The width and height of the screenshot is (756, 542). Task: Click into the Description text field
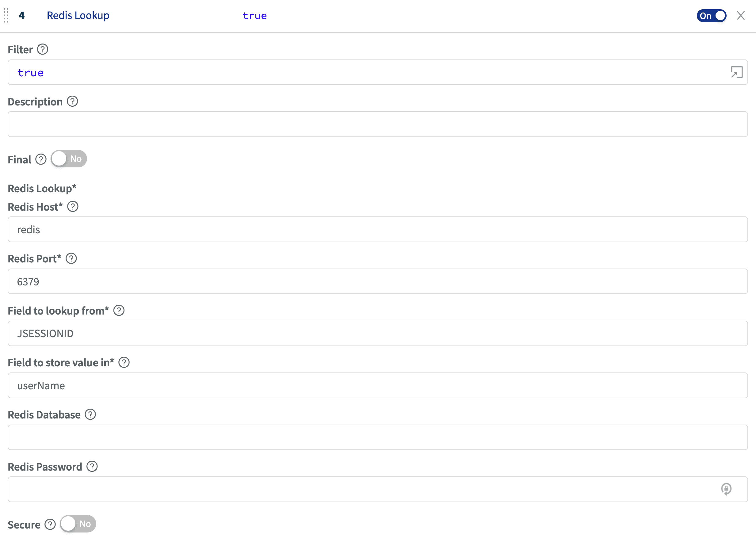[377, 124]
